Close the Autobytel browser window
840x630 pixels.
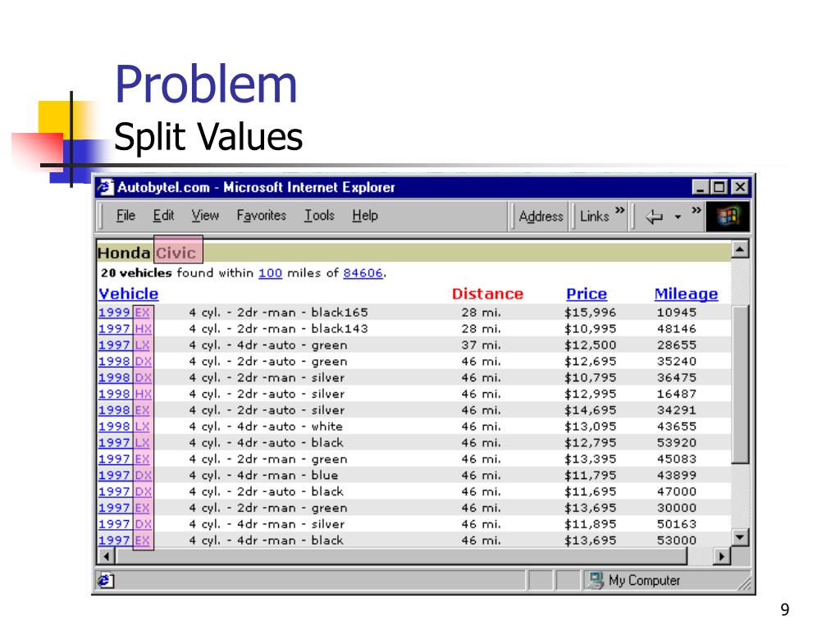740,187
